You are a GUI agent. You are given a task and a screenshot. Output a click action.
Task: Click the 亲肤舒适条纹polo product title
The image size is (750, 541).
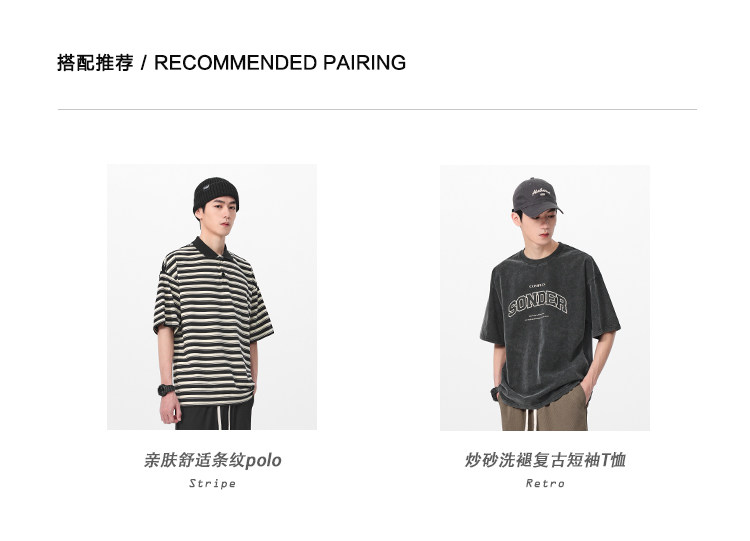tap(212, 460)
